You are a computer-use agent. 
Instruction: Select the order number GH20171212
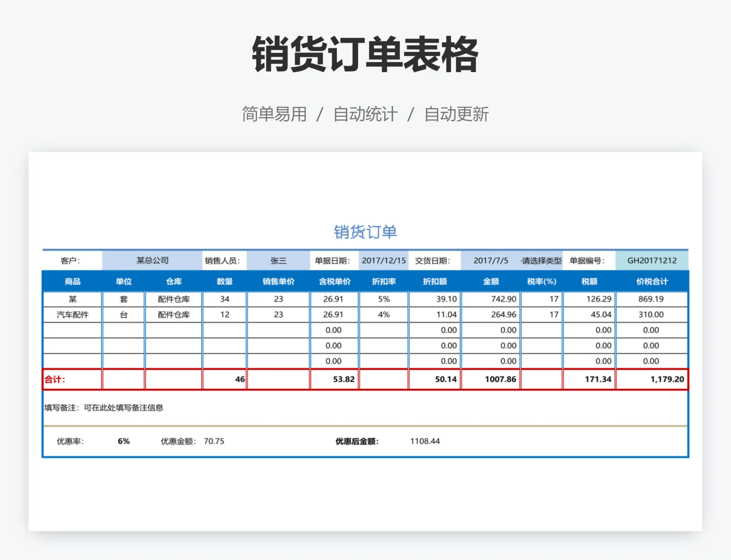click(x=652, y=260)
